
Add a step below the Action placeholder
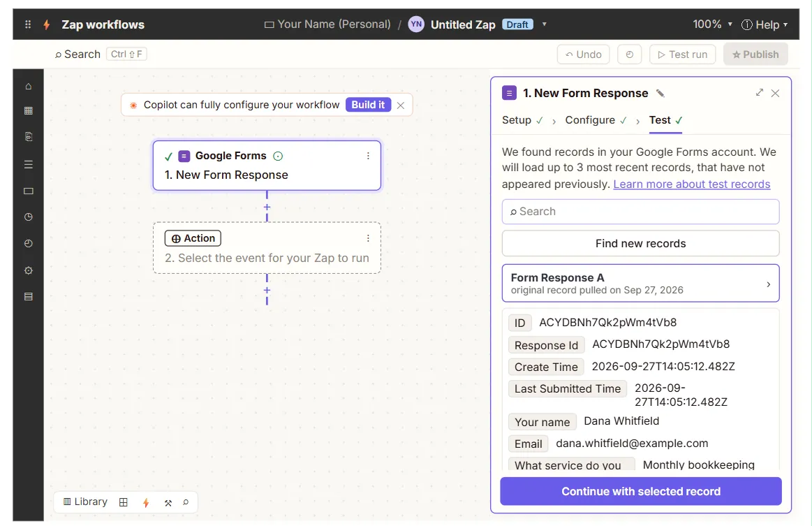pyautogui.click(x=267, y=290)
